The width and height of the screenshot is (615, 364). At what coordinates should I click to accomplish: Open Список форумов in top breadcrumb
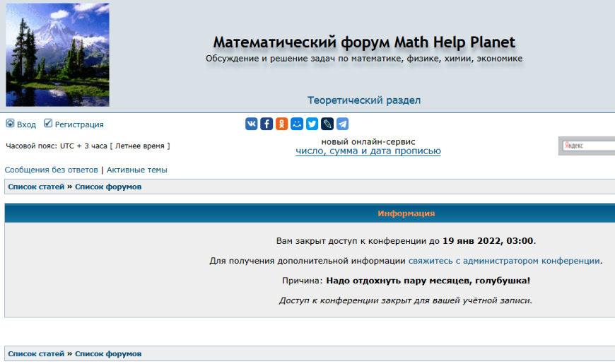(x=108, y=187)
